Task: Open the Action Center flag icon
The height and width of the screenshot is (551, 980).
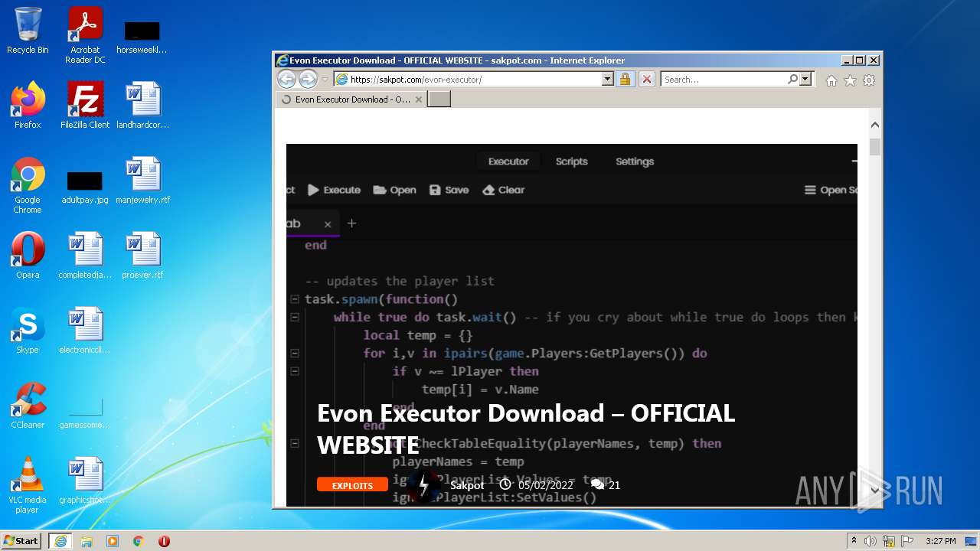Action: click(x=906, y=541)
